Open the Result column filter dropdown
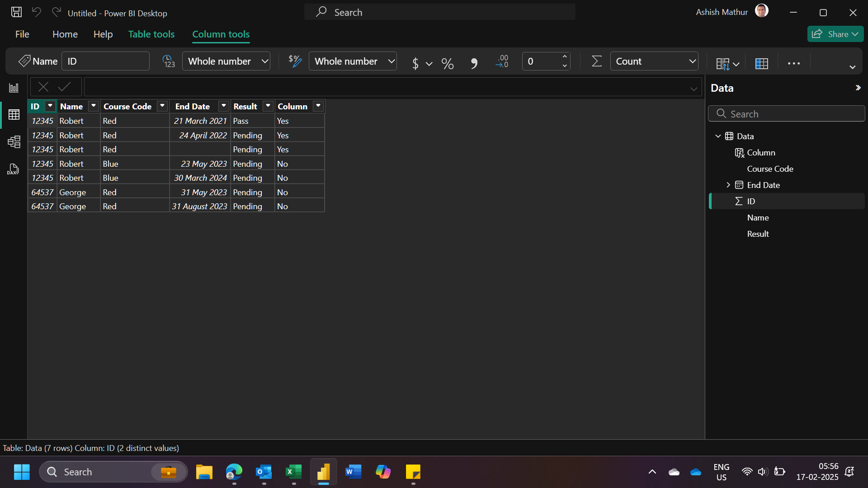This screenshot has width=868, height=488. coord(268,106)
